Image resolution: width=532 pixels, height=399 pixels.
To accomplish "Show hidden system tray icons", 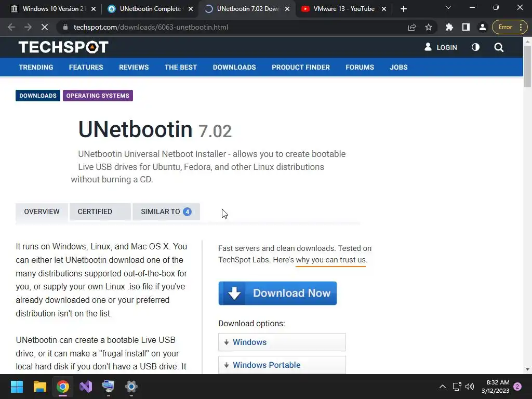I will 443,387.
